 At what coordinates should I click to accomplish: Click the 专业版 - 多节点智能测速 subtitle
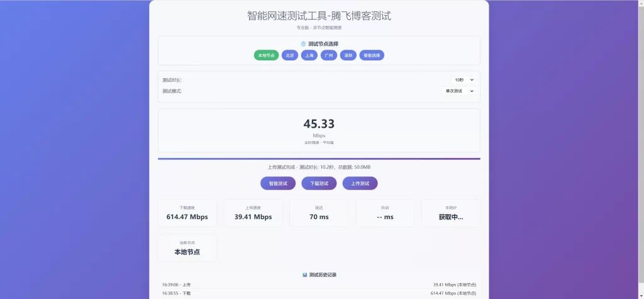tap(319, 28)
